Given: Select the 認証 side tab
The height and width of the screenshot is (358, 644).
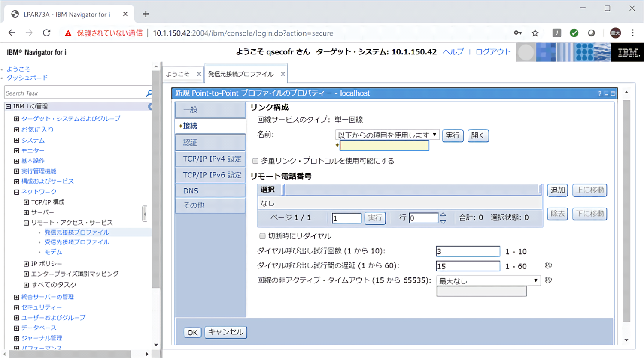Looking at the screenshot, I should tap(210, 142).
